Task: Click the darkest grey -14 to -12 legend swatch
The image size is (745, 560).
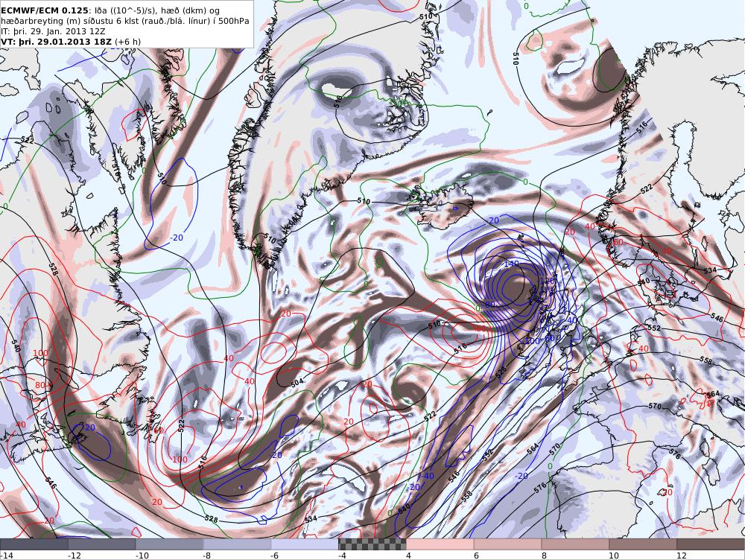Action: [34, 544]
